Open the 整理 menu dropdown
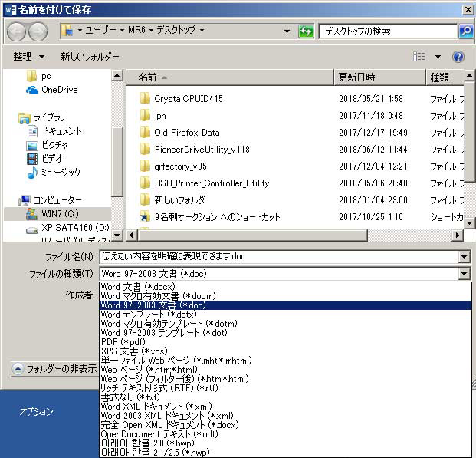Screen dimensions: 476x458 (29, 57)
